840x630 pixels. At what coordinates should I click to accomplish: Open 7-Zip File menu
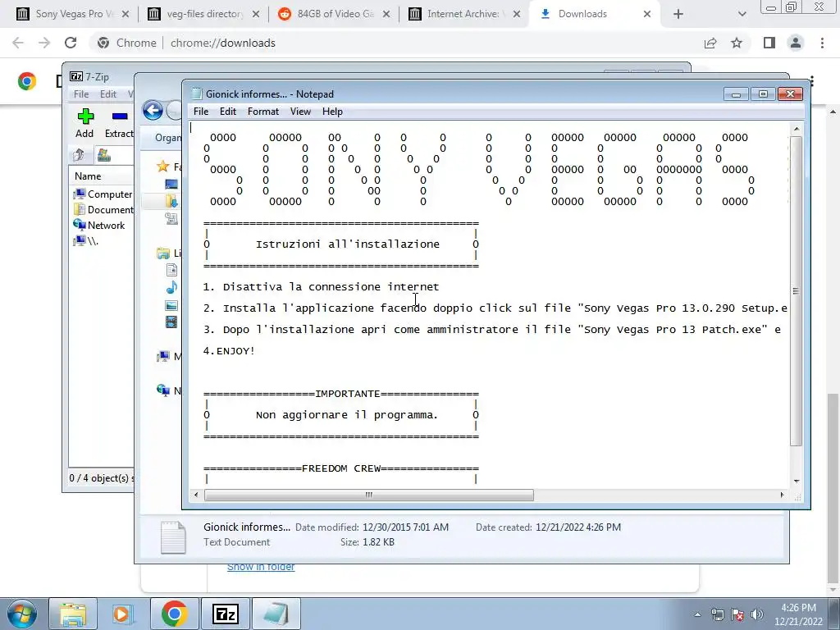click(x=81, y=94)
